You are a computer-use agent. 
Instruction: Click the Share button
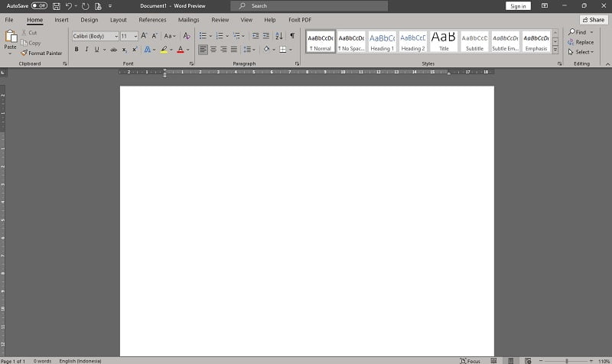click(x=593, y=20)
